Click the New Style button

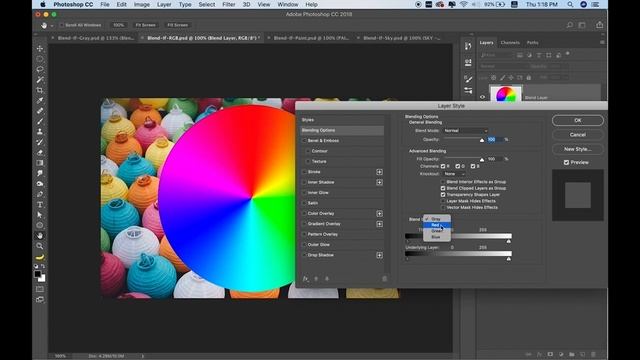(x=578, y=149)
